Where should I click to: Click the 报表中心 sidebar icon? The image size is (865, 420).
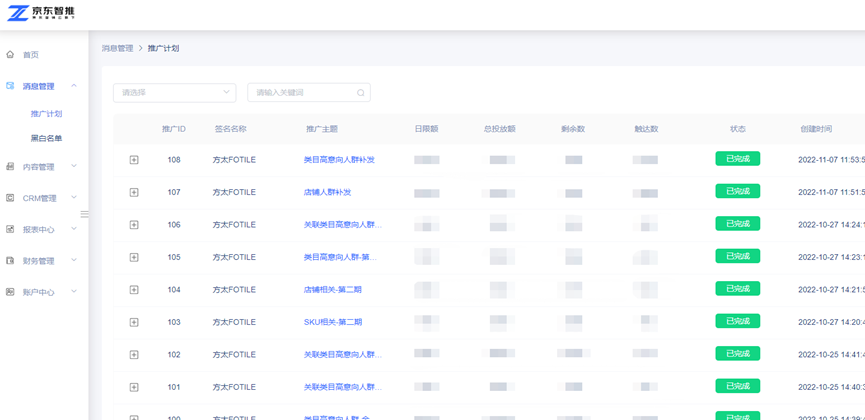click(11, 229)
